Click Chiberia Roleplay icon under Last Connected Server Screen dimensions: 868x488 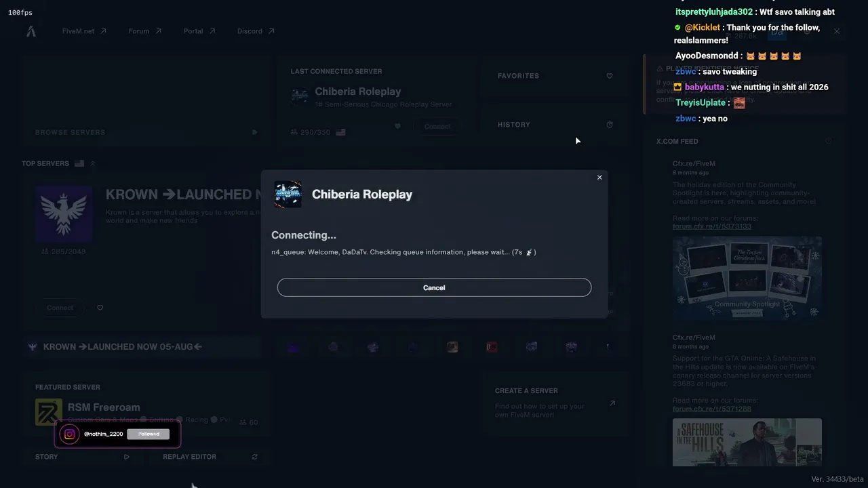300,96
